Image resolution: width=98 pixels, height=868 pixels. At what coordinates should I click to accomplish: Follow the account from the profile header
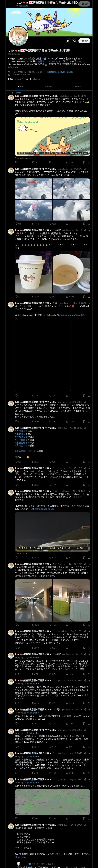(84, 41)
